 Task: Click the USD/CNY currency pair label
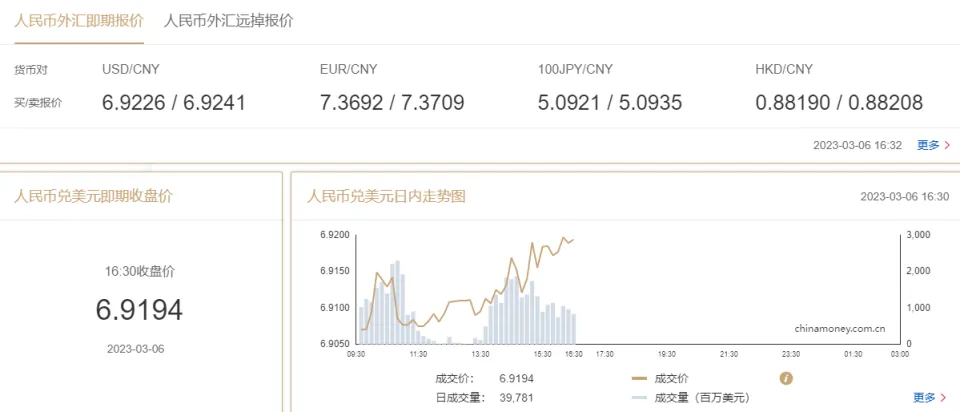click(131, 69)
